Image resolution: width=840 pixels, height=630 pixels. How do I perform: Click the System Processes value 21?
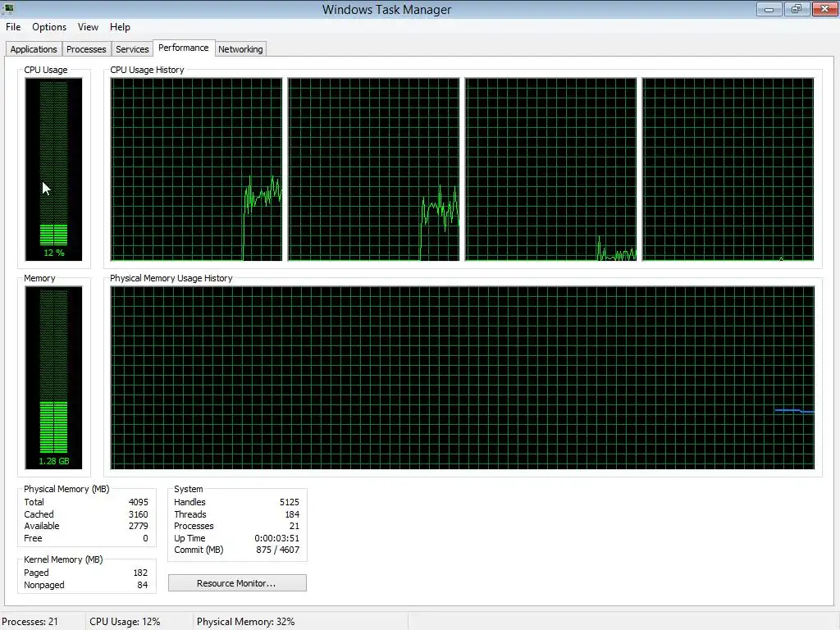point(294,526)
